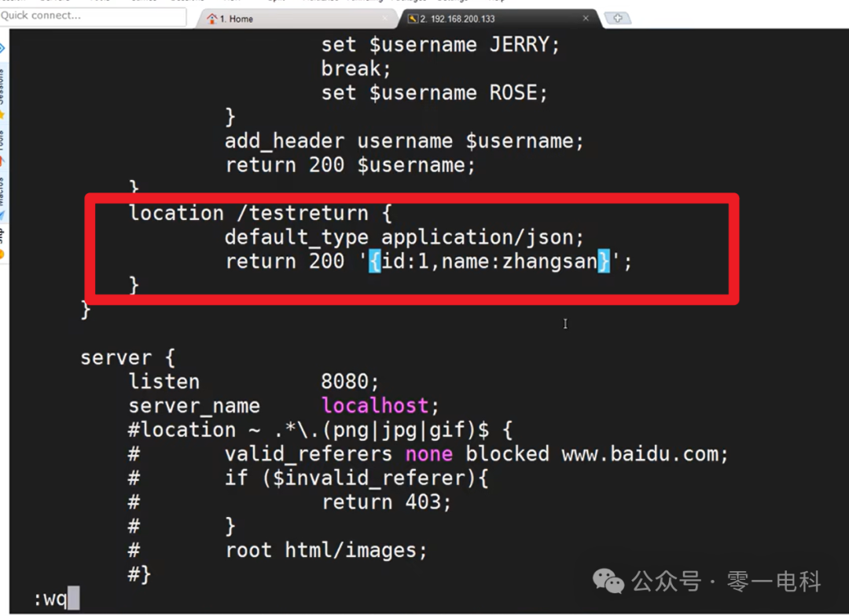Screen dimensions: 849x616
Task: Close the 192.168.200.133 session tab
Action: 586,17
